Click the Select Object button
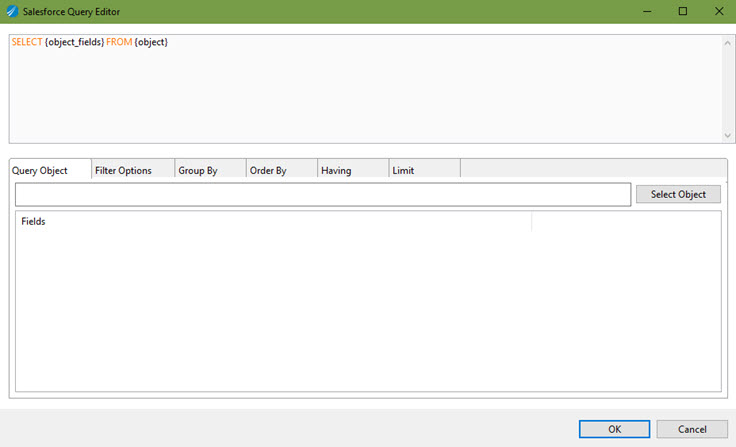This screenshot has width=736, height=447. (678, 194)
